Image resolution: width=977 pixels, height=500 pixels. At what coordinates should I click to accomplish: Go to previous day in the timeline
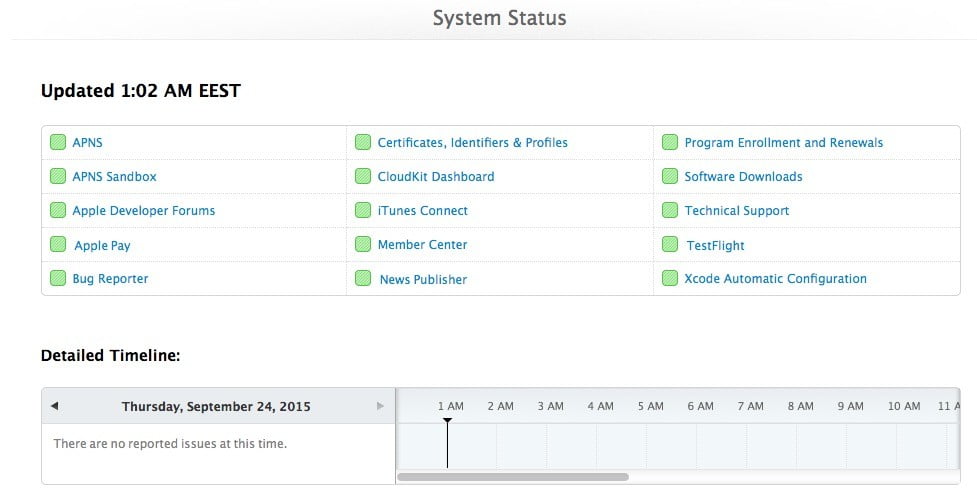tap(54, 406)
